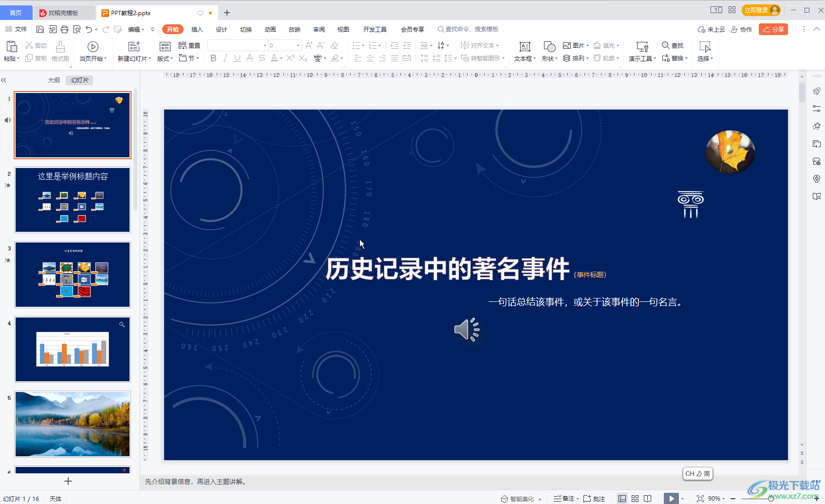Screen dimensions: 825x504
Task: Select slide 4 thumbnail with bar chart
Action: (73, 349)
